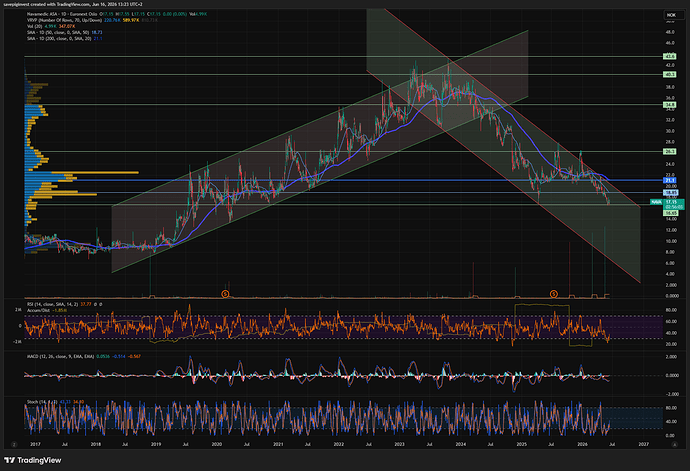Viewport: 690px width, 471px height.
Task: Click the 2017 time axis label
Action: click(35, 445)
